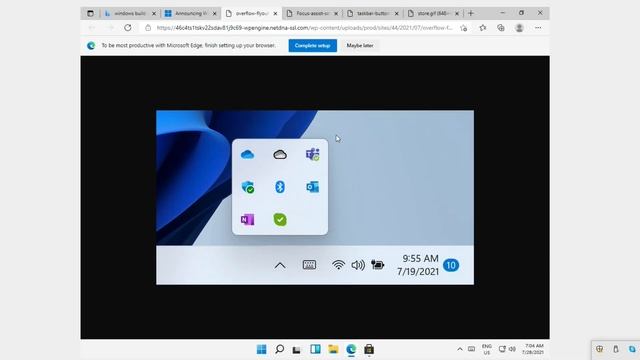View site information via the lock icon
This screenshot has width=640, height=360.
pos(148,28)
